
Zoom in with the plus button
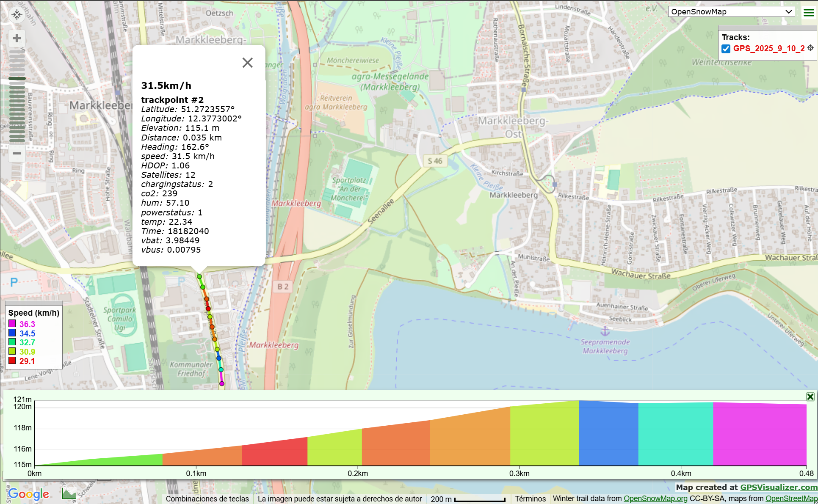pos(17,39)
